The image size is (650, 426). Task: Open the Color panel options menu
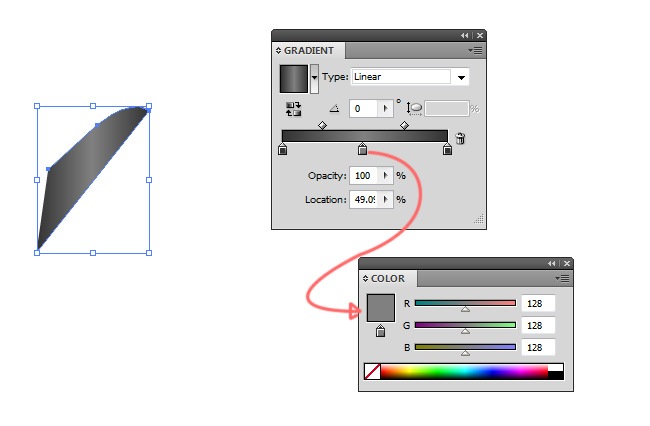click(562, 278)
